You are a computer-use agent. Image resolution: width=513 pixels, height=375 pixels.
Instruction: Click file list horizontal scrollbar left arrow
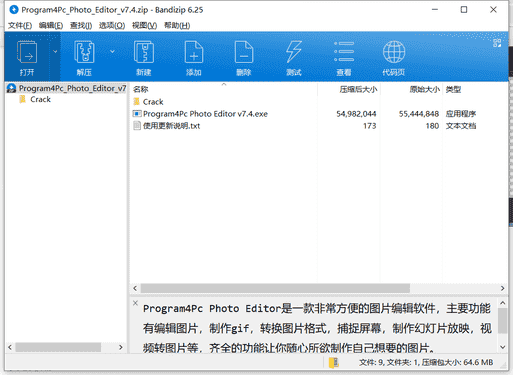point(135,288)
